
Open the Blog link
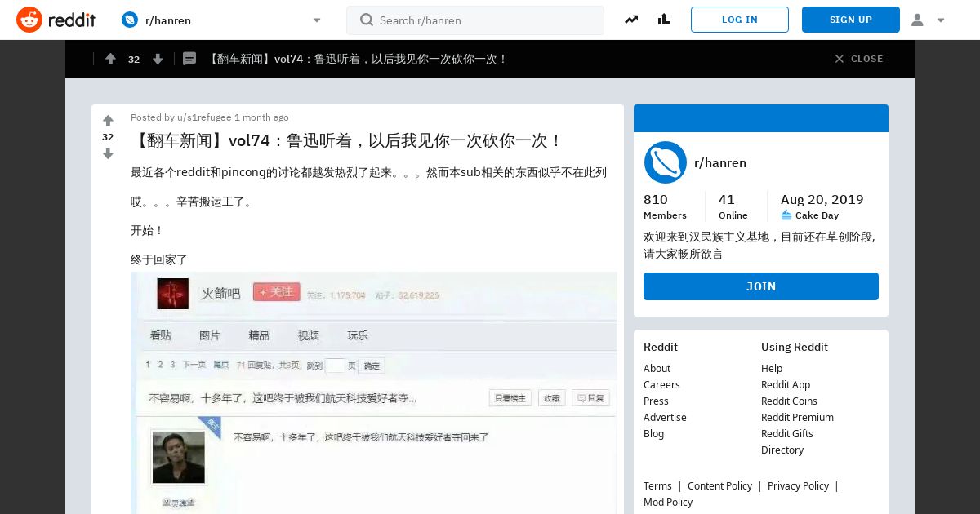[x=653, y=433]
